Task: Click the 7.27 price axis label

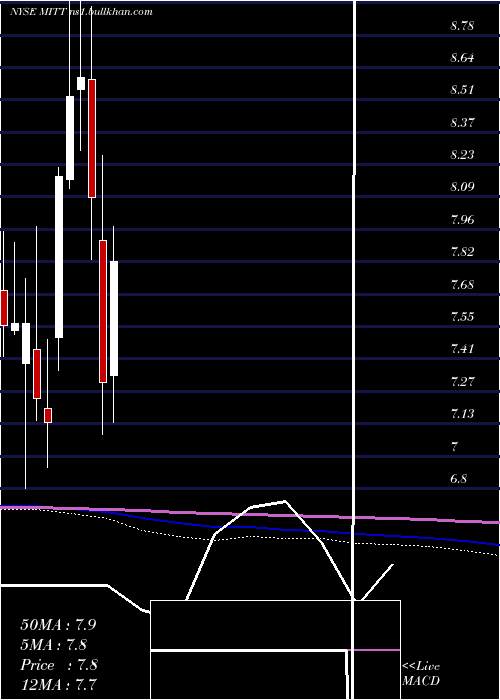Action: [462, 381]
